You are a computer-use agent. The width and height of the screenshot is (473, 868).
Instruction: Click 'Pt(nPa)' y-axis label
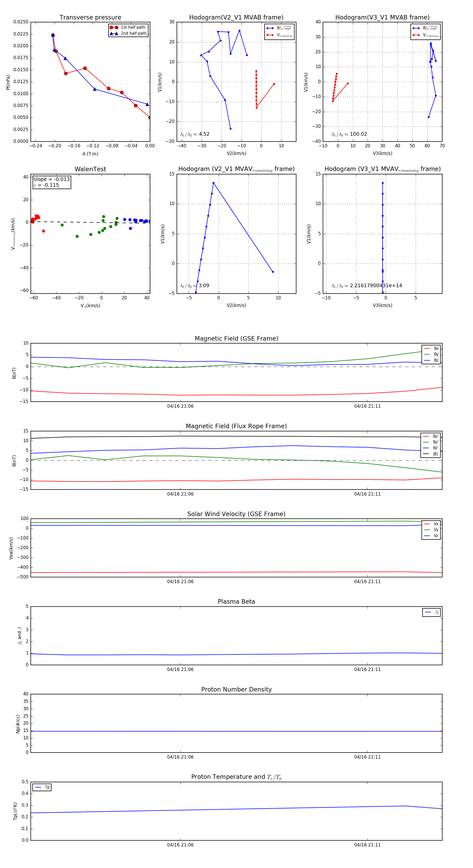point(8,82)
